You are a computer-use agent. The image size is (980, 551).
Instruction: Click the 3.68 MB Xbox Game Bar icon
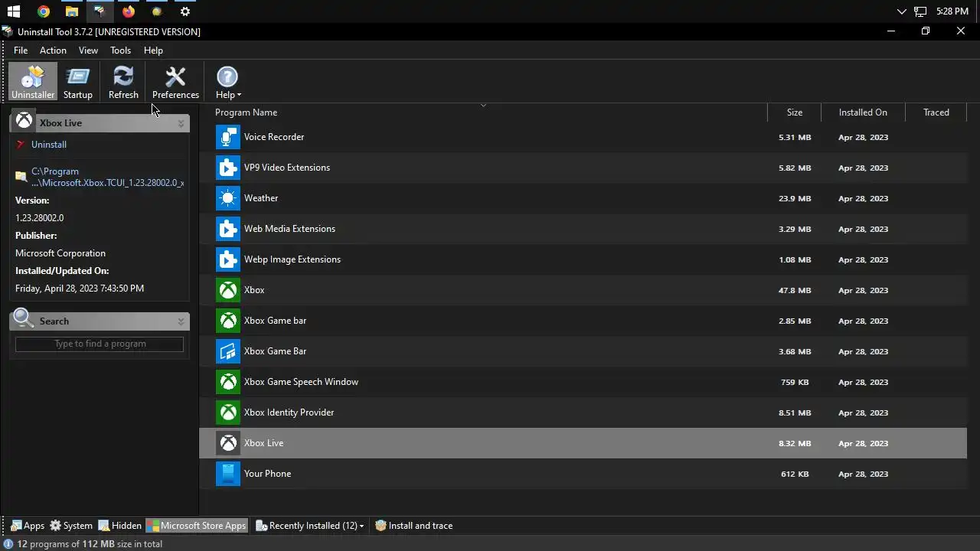pyautogui.click(x=228, y=351)
